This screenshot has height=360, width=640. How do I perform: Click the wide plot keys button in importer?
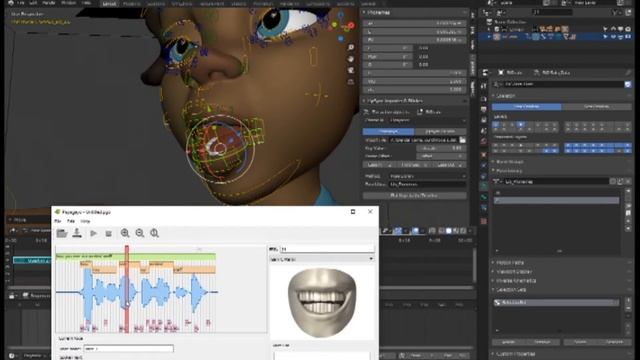[415, 196]
